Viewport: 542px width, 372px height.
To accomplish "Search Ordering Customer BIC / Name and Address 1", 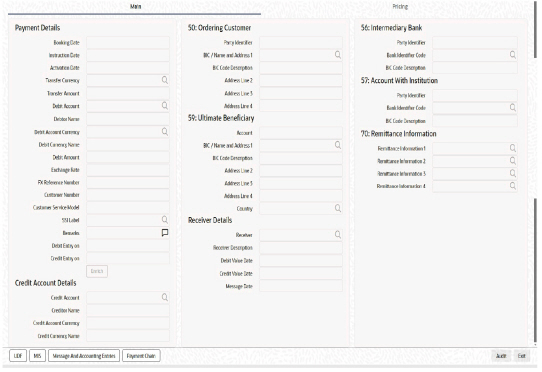I will pyautogui.click(x=338, y=55).
